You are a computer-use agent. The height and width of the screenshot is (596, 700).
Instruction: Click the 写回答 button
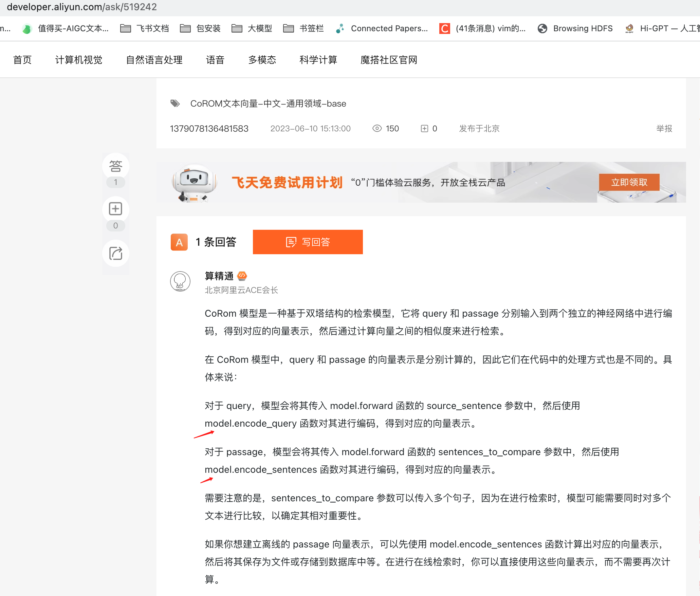click(308, 242)
